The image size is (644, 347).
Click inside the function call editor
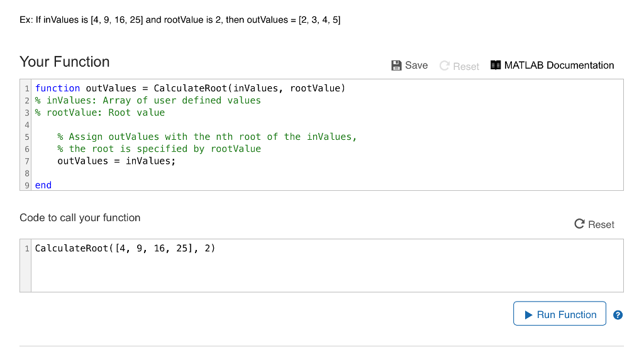[327, 266]
